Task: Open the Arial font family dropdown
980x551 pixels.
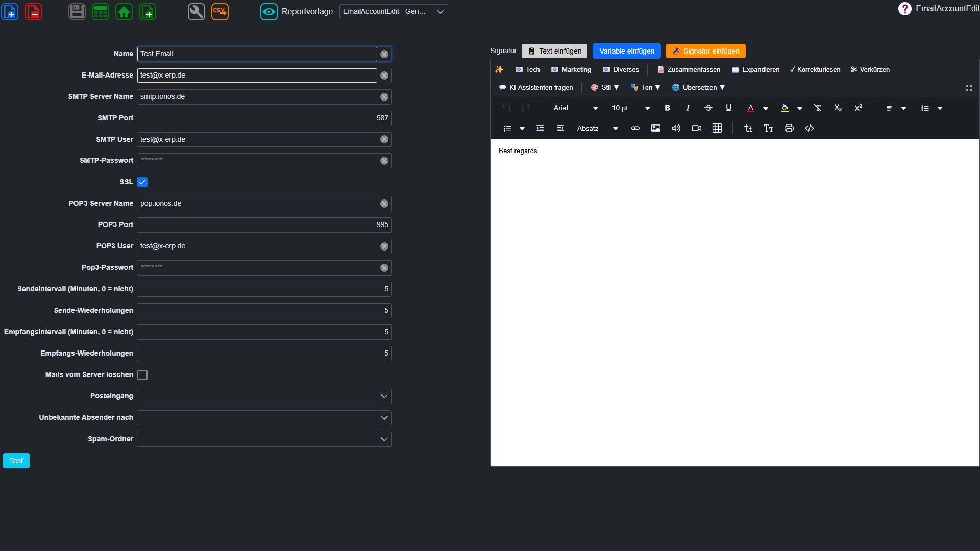Action: click(575, 108)
